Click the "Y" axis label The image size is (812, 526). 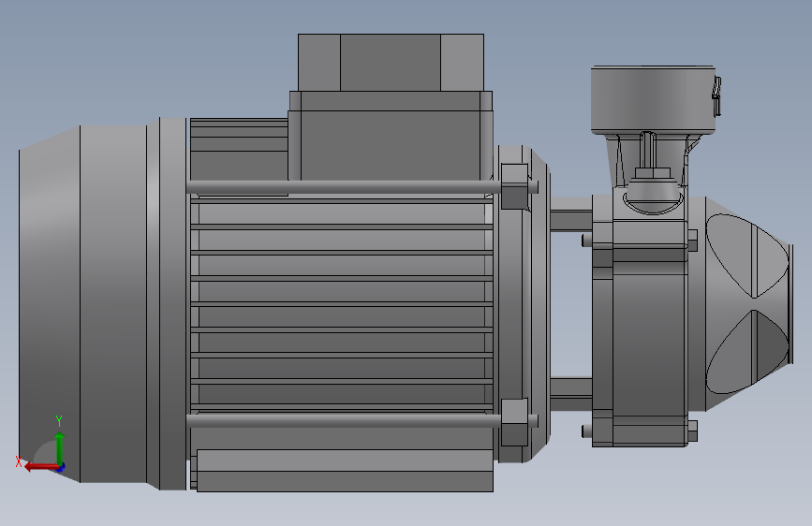[59, 420]
